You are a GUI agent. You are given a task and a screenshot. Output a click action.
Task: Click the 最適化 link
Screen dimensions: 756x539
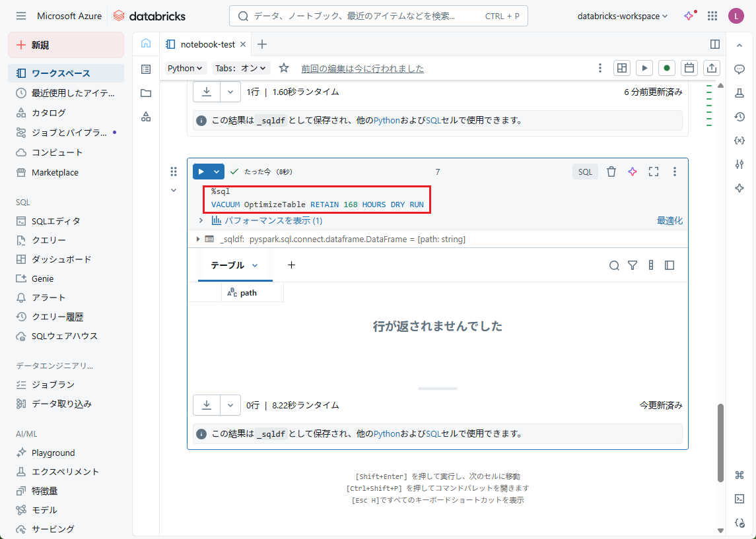(x=670, y=220)
